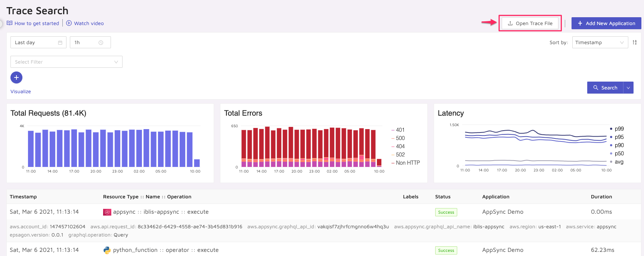Open the Select Filter dropdown

[66, 62]
